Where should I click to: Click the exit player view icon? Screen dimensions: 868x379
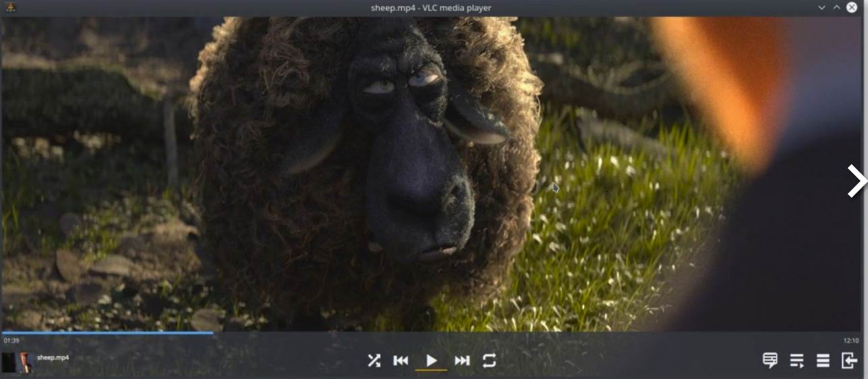pos(849,361)
